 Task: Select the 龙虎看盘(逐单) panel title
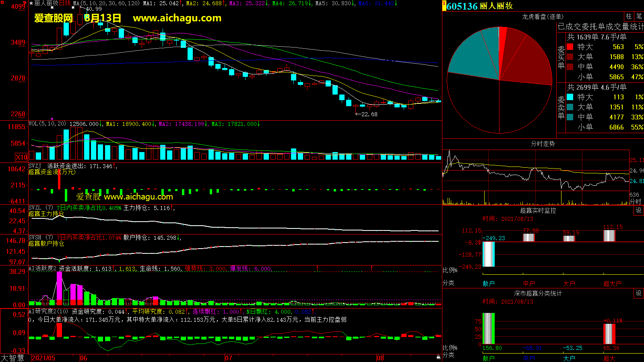click(542, 16)
